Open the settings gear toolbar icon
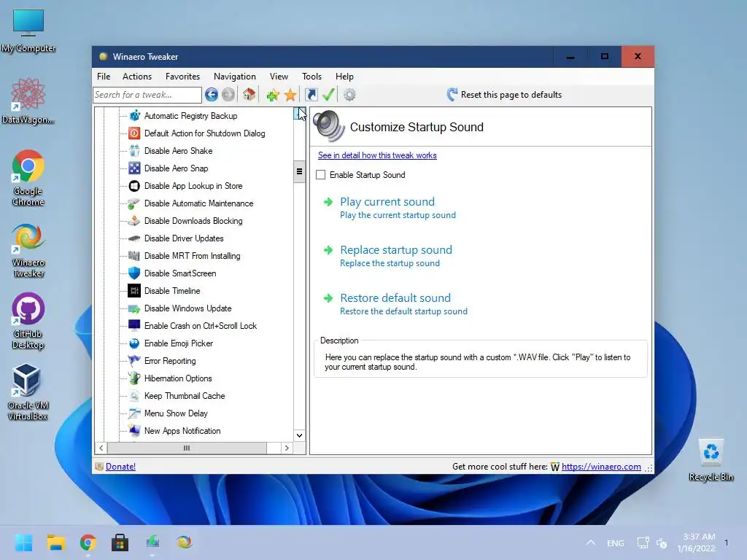Screen dimensions: 747x560 click(x=349, y=95)
